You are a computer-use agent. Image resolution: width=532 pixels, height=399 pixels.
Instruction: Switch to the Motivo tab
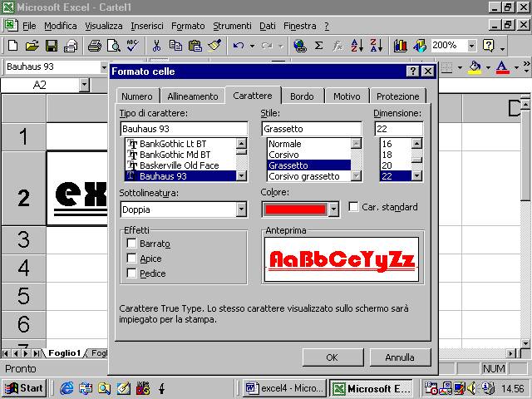tap(347, 96)
